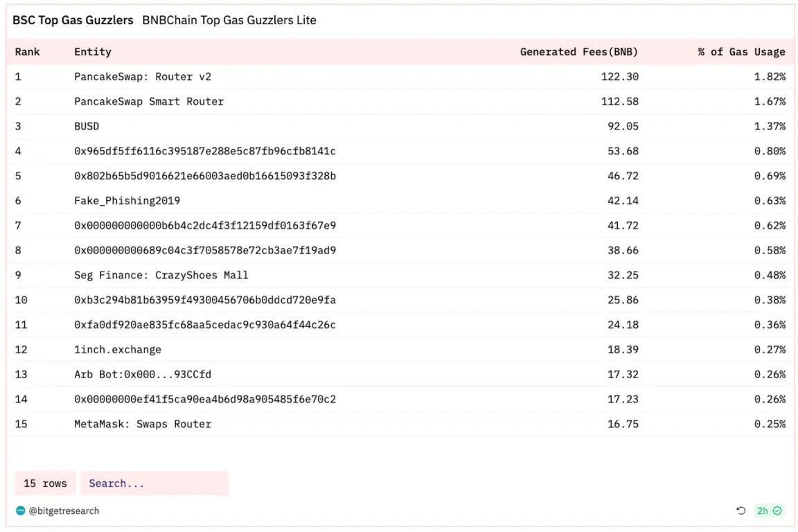Click the 1.37% gas usage value
The height and width of the screenshot is (532, 798).
[x=770, y=126]
